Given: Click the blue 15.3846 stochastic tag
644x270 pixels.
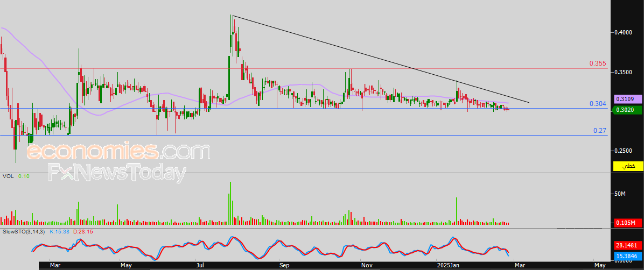Looking at the screenshot, I should pyautogui.click(x=627, y=255).
